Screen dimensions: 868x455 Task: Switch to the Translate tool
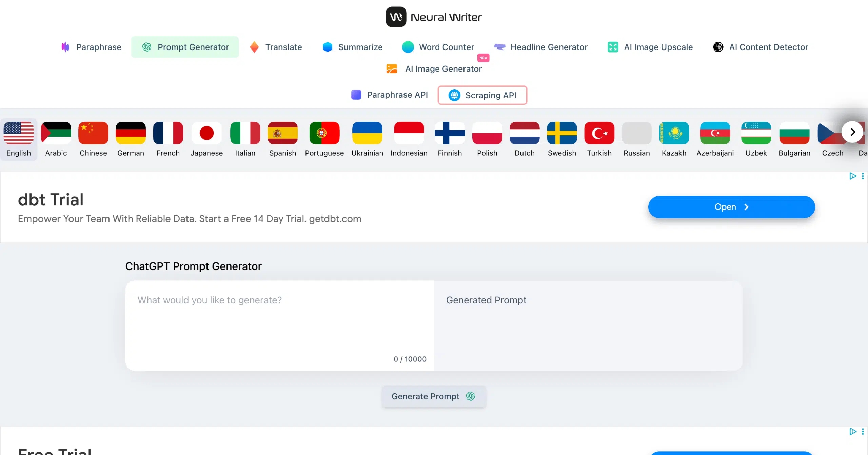pos(276,47)
